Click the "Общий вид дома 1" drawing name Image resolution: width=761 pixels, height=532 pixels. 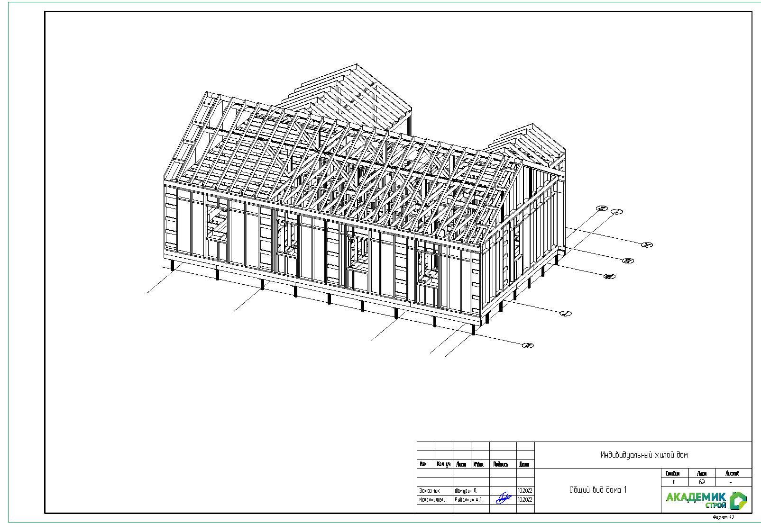click(x=597, y=490)
